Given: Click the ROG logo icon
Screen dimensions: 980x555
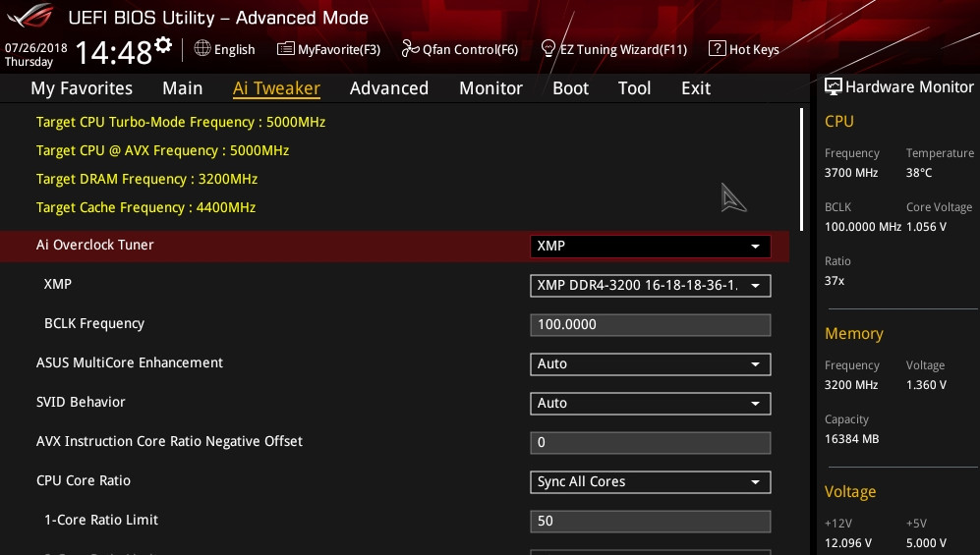Looking at the screenshot, I should click(30, 16).
